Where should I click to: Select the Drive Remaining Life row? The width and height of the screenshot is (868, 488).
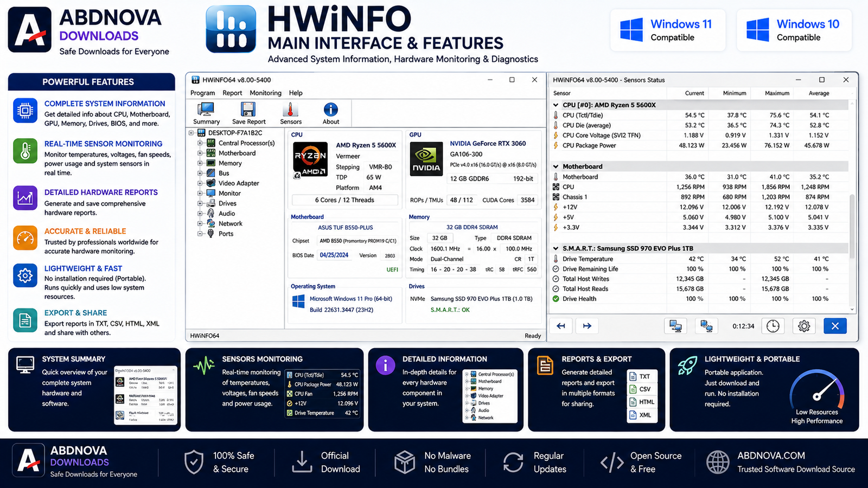[699, 269]
